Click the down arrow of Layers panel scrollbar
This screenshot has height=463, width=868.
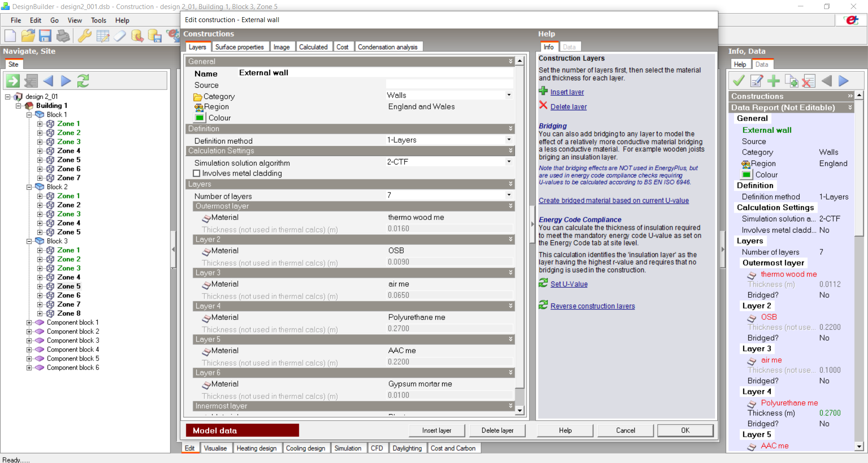[520, 411]
